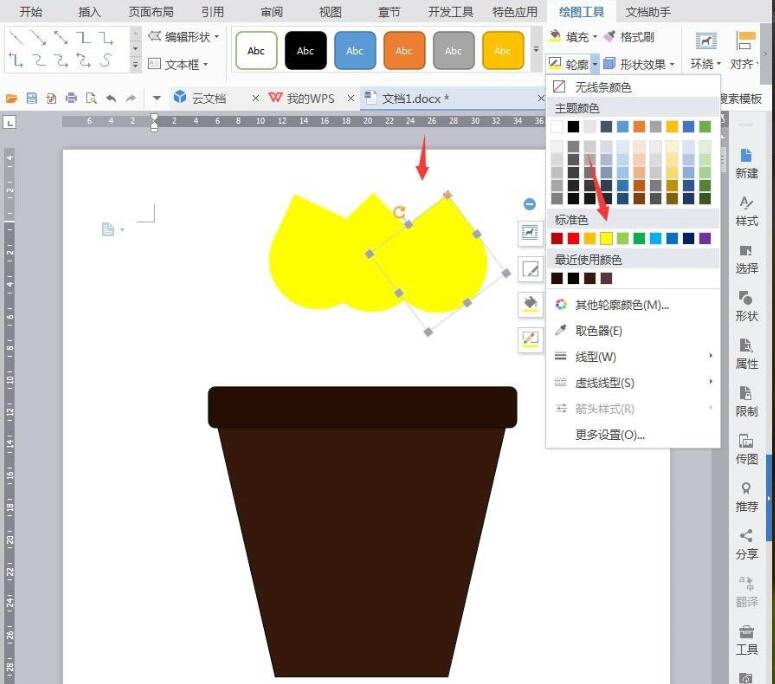Expand the 轮廓 outline dropdown arrow

click(x=595, y=64)
